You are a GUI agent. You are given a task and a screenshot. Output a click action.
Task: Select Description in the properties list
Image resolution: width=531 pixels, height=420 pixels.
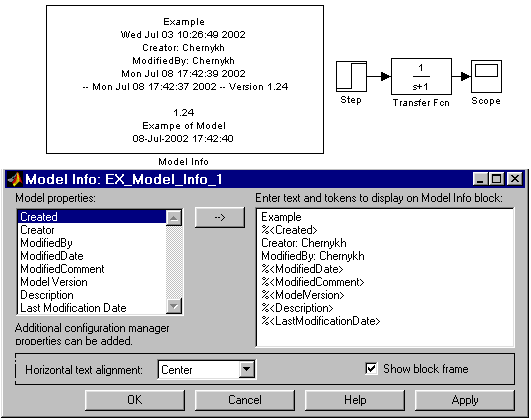[x=92, y=295]
